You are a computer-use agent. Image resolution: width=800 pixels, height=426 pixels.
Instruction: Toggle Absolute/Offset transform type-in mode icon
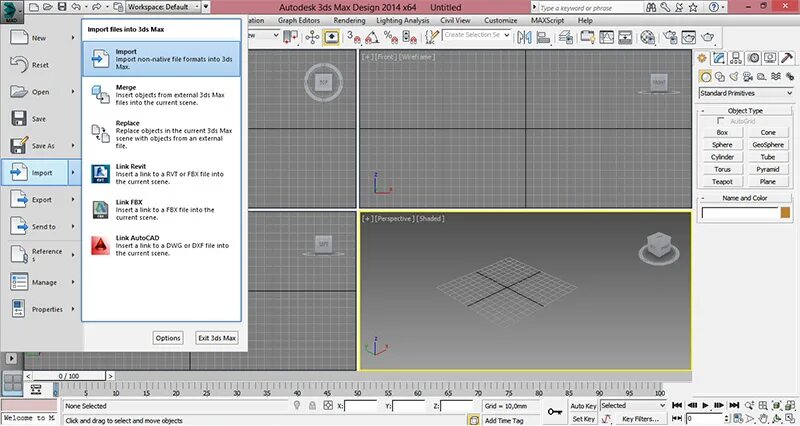[x=328, y=406]
